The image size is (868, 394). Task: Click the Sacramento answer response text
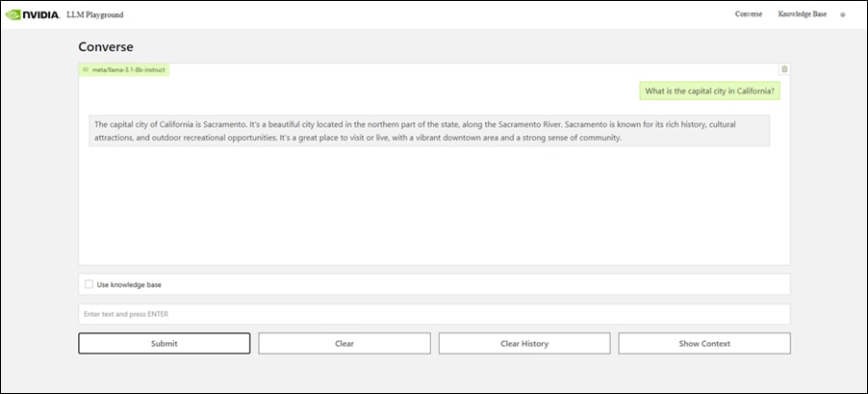pyautogui.click(x=429, y=131)
